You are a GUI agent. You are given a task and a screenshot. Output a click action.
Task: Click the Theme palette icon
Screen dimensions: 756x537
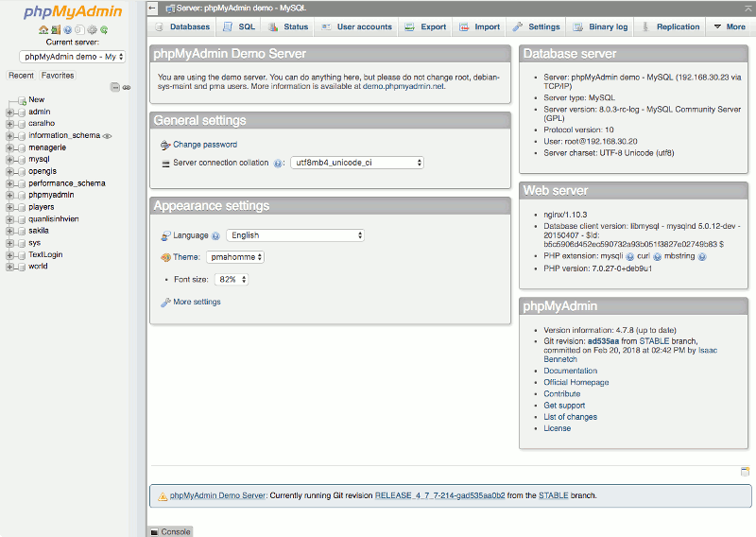pyautogui.click(x=165, y=257)
